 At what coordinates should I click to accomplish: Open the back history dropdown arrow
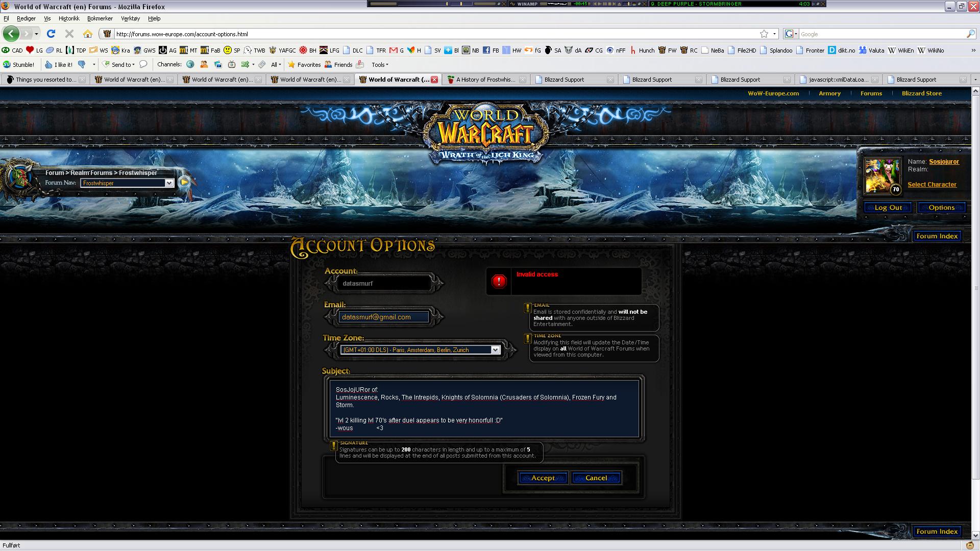coord(36,34)
